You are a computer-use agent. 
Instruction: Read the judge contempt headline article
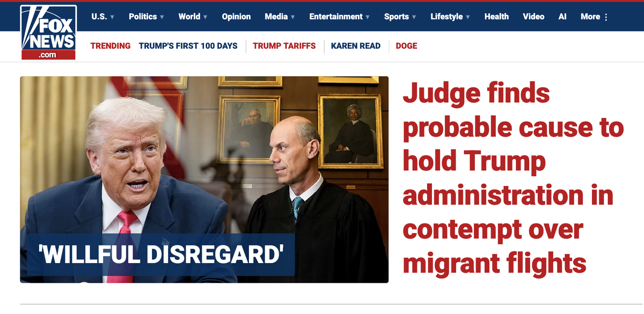513,178
